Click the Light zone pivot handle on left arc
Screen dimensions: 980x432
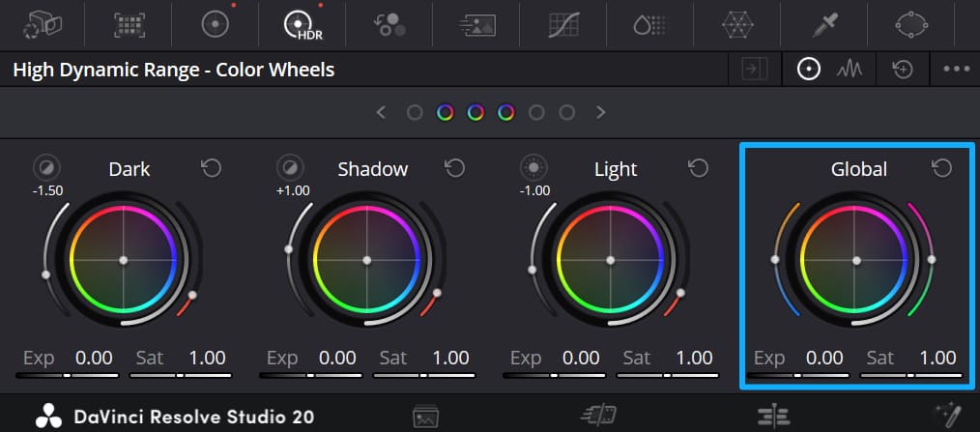(532, 270)
